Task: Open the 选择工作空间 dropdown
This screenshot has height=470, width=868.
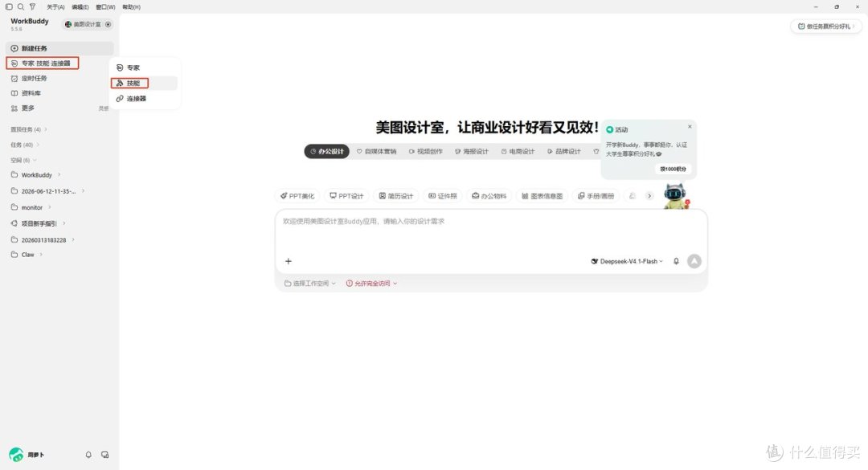Action: tap(310, 284)
